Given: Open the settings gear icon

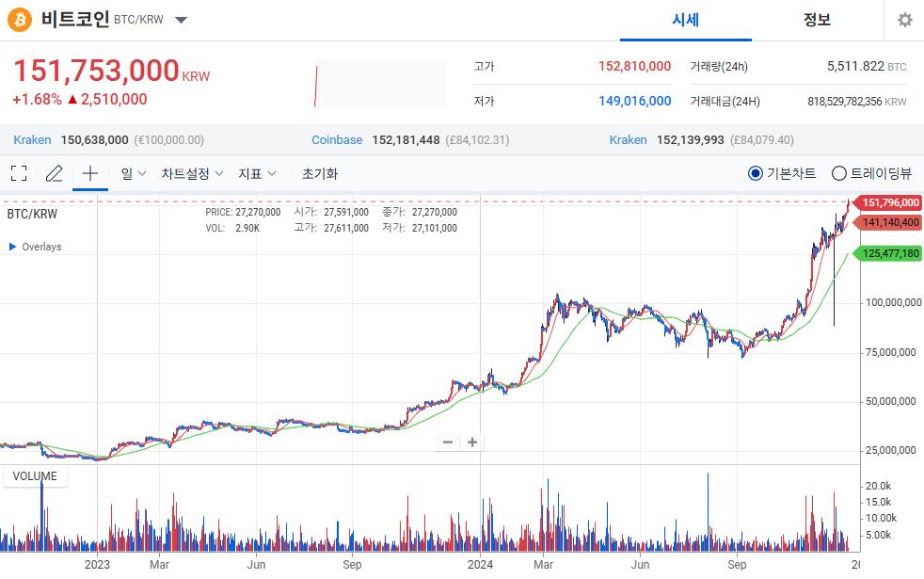Looking at the screenshot, I should click(903, 19).
